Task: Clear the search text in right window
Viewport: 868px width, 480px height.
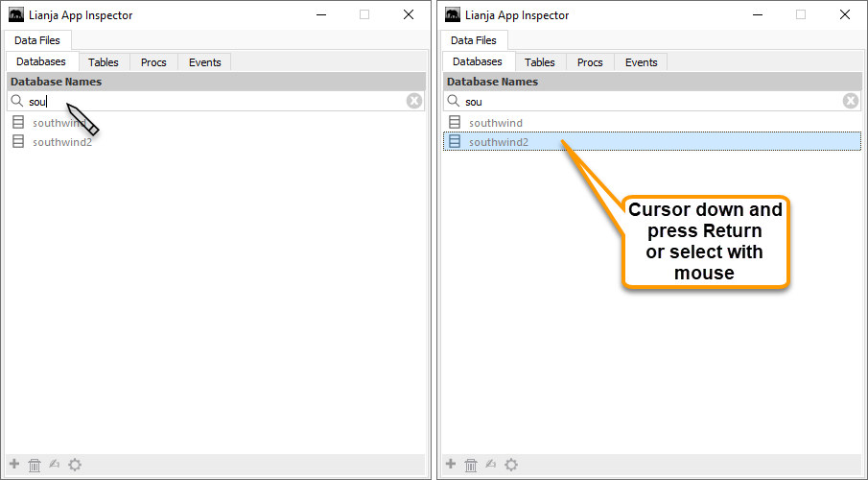Action: tap(851, 101)
